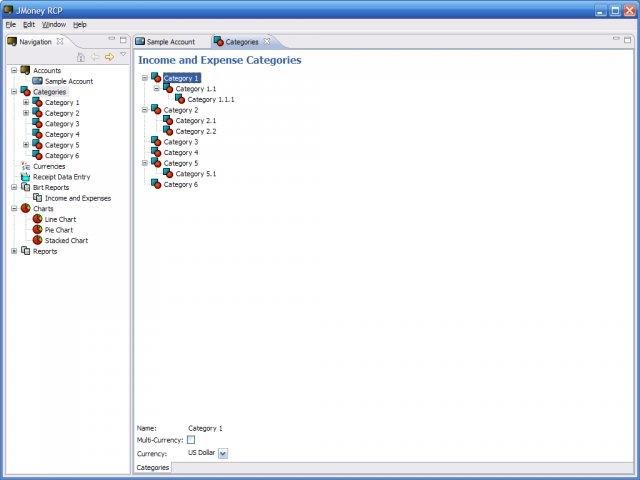The image size is (640, 480).
Task: Click Category 6 icon in navigation tree
Action: (38, 155)
